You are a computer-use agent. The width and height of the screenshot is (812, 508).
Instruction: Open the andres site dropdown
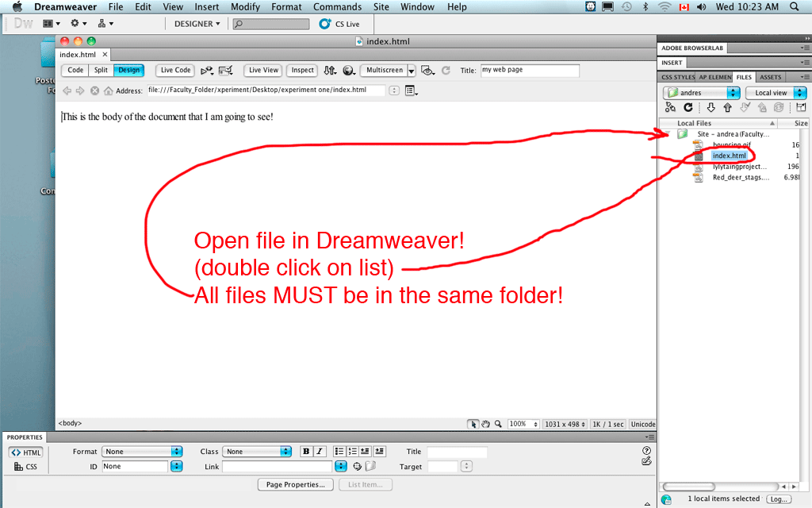pos(702,93)
